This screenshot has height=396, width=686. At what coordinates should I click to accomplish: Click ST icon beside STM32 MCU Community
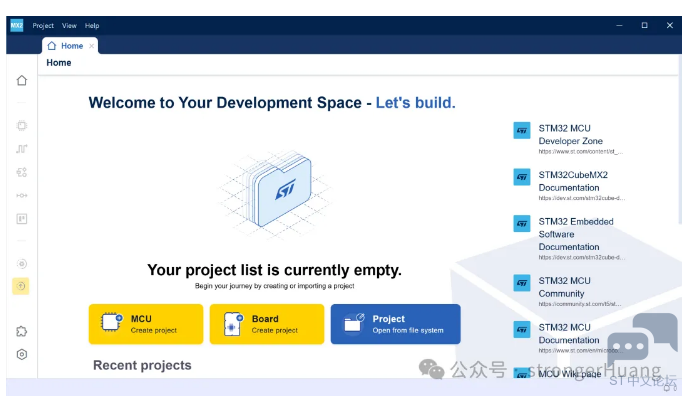click(x=522, y=283)
